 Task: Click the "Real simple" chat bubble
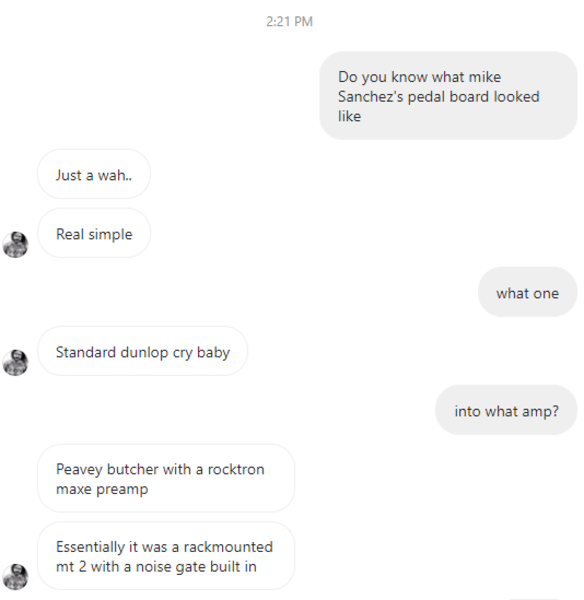click(x=94, y=233)
